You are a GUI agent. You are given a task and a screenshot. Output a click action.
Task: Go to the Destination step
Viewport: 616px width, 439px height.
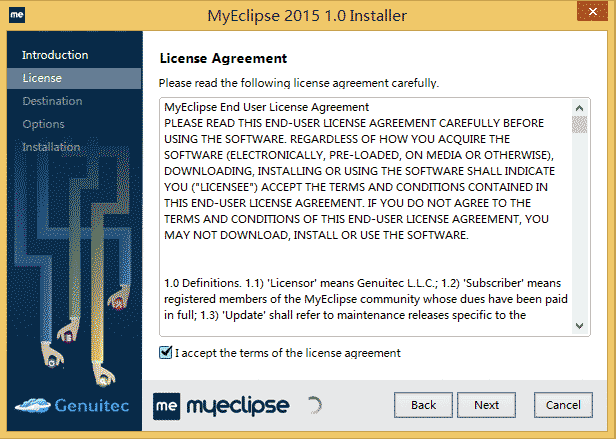point(52,101)
